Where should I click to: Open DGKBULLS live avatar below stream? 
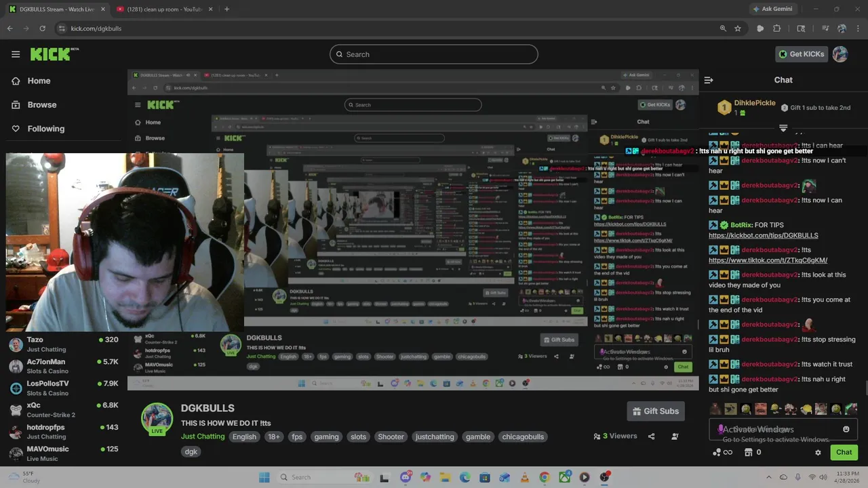[157, 419]
